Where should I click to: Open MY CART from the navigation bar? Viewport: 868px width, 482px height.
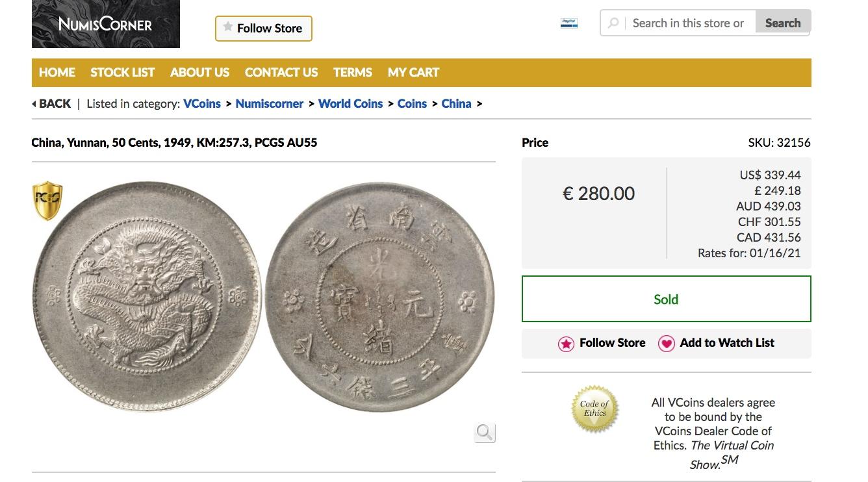tap(413, 73)
